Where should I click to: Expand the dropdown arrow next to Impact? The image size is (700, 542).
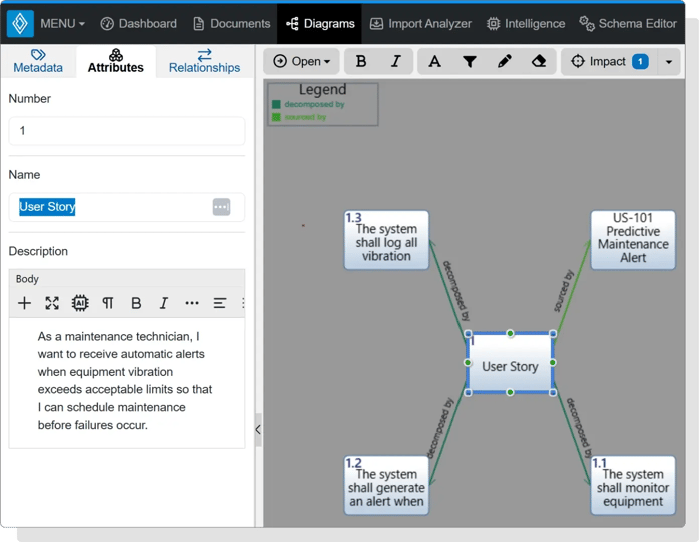tap(669, 62)
